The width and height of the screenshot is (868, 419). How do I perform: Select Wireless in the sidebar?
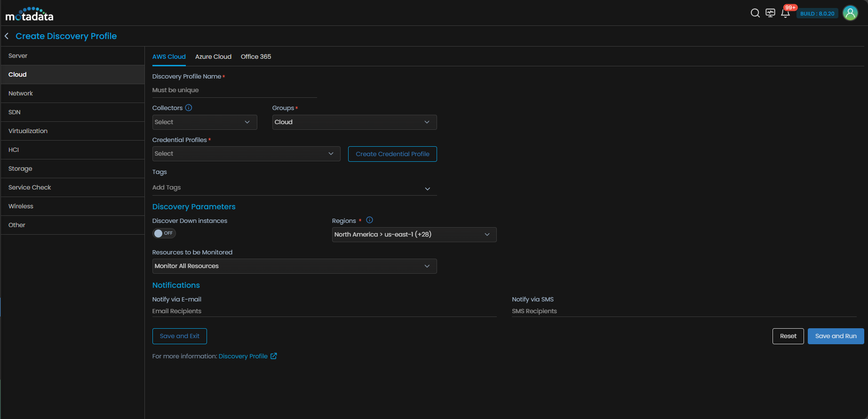(x=72, y=206)
